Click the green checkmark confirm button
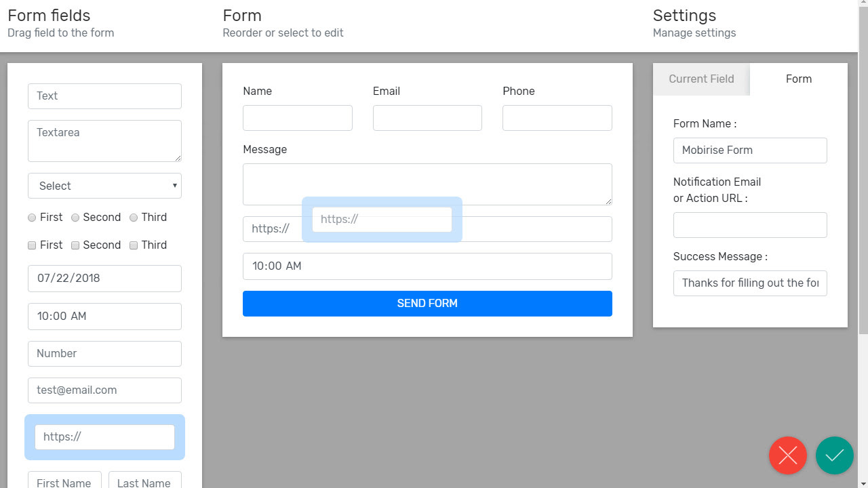 835,455
